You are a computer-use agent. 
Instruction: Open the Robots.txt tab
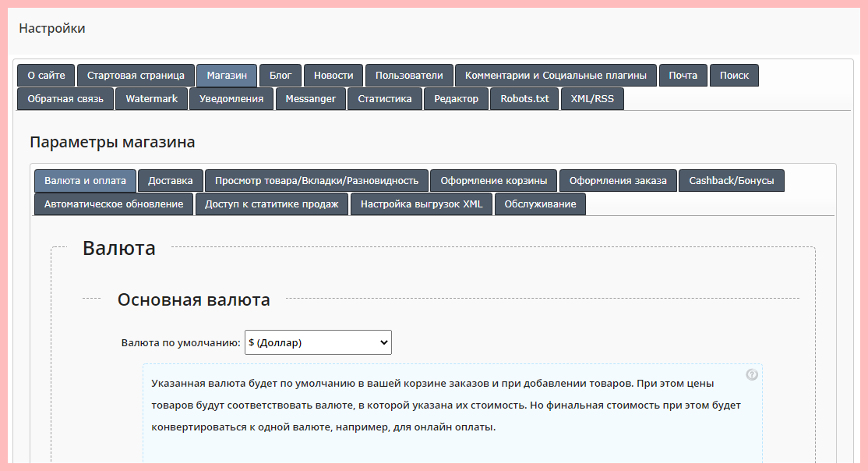[524, 99]
